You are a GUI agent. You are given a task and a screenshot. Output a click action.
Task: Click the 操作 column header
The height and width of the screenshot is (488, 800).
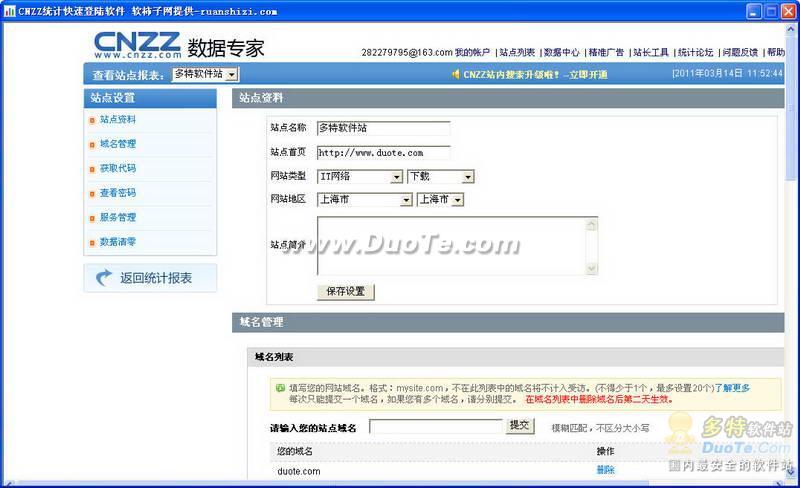[x=606, y=451]
